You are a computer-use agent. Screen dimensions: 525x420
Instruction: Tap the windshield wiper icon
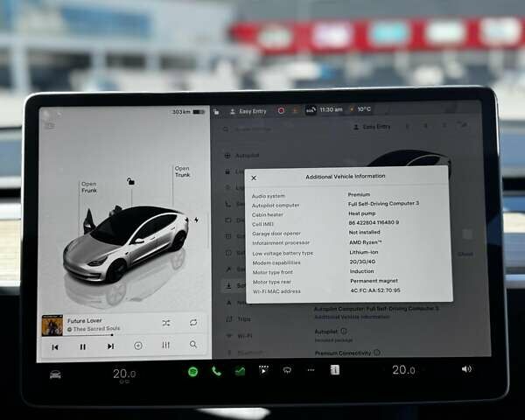(287, 370)
